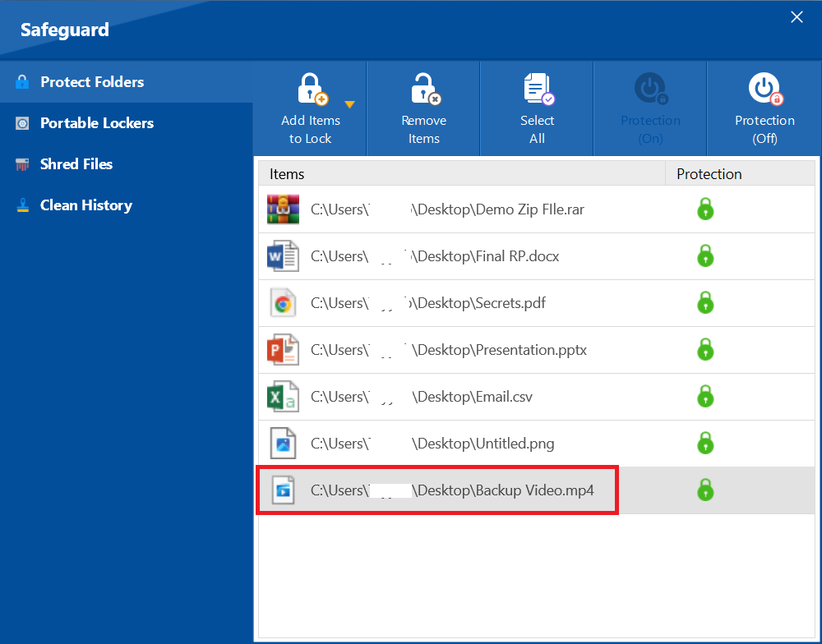Expand the Add Items dropdown arrow

[x=349, y=104]
